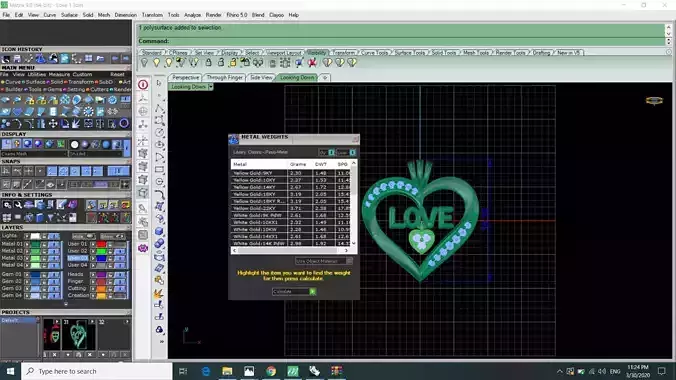Viewport: 676px width, 380px height.
Task: Click the filter funnel icon in Info & Settings
Action: click(51, 217)
